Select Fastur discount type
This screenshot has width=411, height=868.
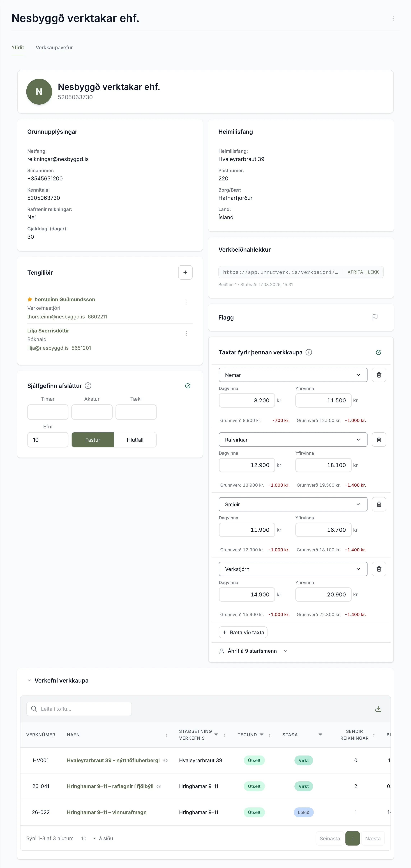coord(93,440)
